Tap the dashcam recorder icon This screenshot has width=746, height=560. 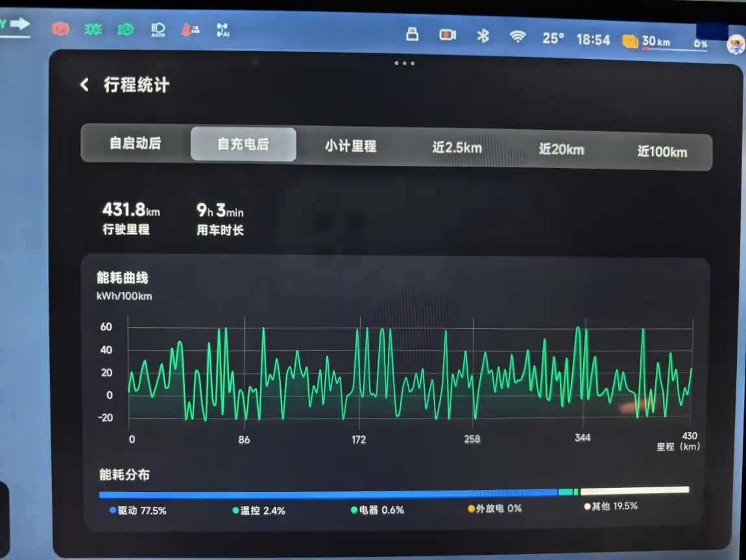(x=448, y=35)
